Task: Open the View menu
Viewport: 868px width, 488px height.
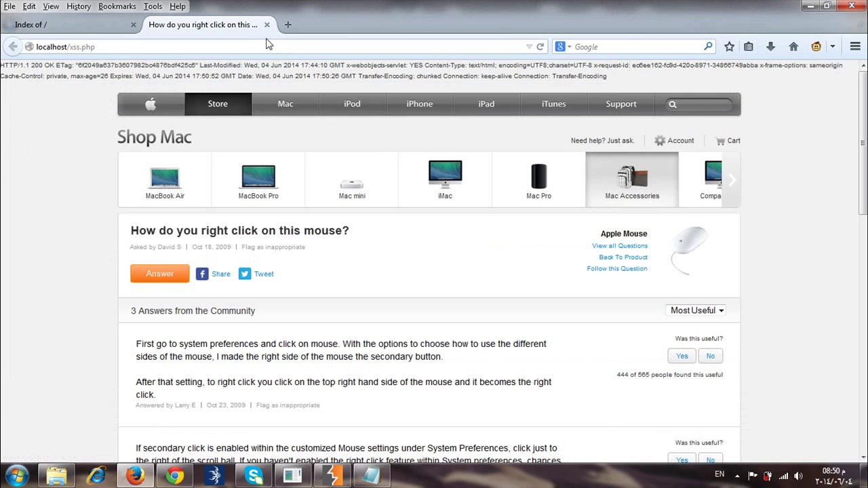Action: [x=51, y=6]
